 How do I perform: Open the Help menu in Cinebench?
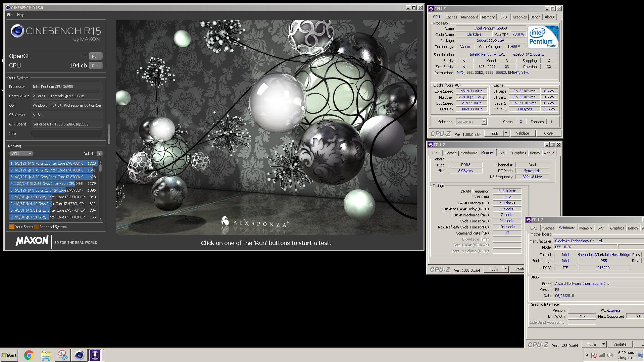click(x=21, y=15)
